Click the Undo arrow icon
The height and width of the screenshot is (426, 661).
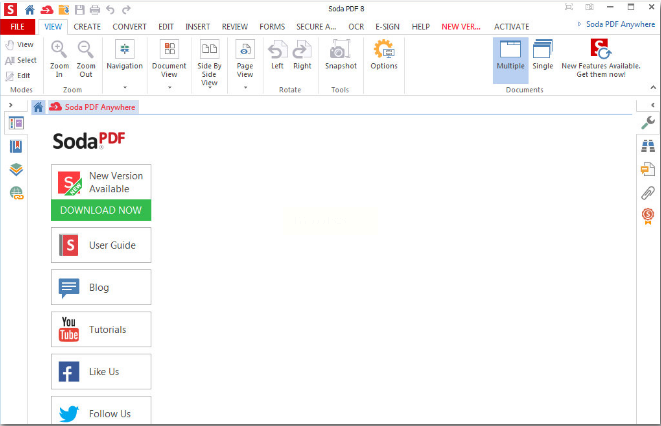point(110,10)
